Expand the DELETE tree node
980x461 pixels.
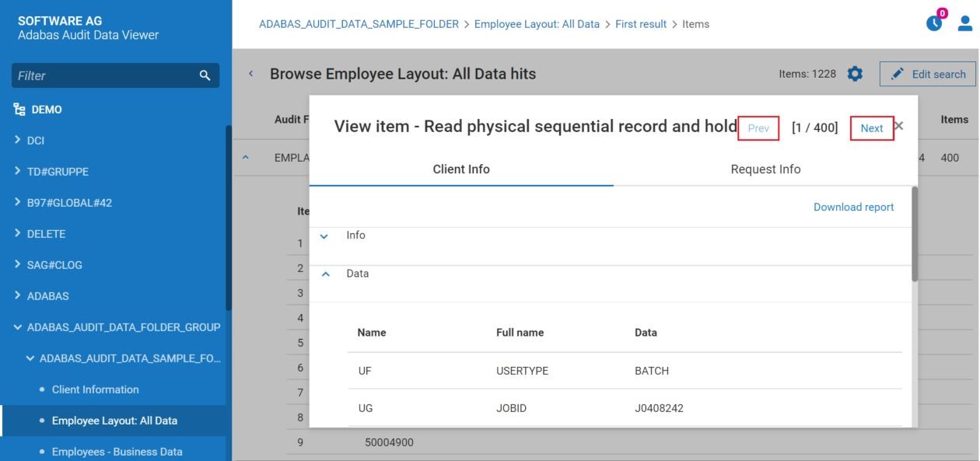pyautogui.click(x=18, y=234)
